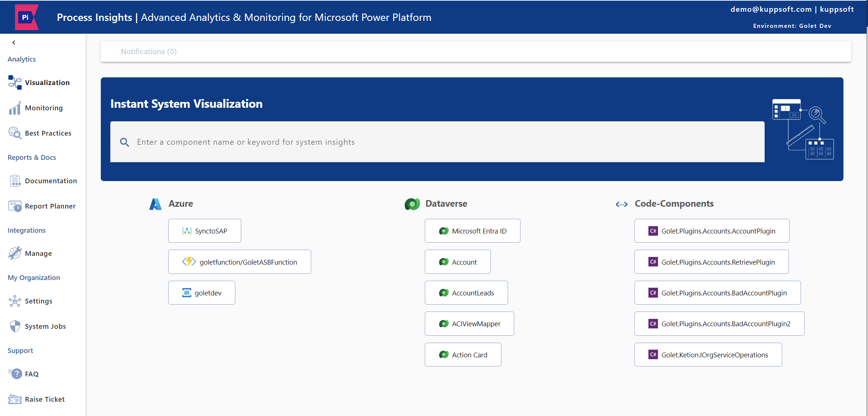Image resolution: width=868 pixels, height=416 pixels.
Task: Click the Analytics section heading
Action: pos(22,59)
